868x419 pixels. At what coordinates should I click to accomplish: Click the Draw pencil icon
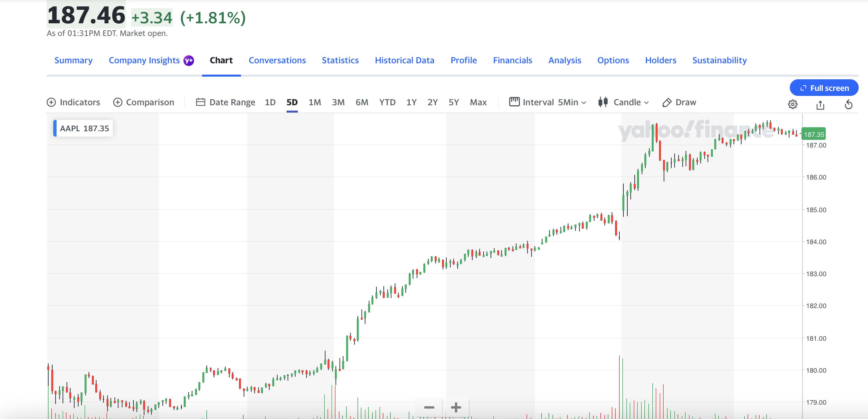(667, 102)
